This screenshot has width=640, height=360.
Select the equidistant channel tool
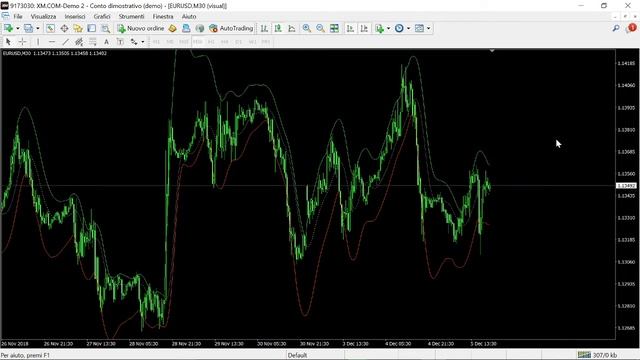click(x=79, y=42)
